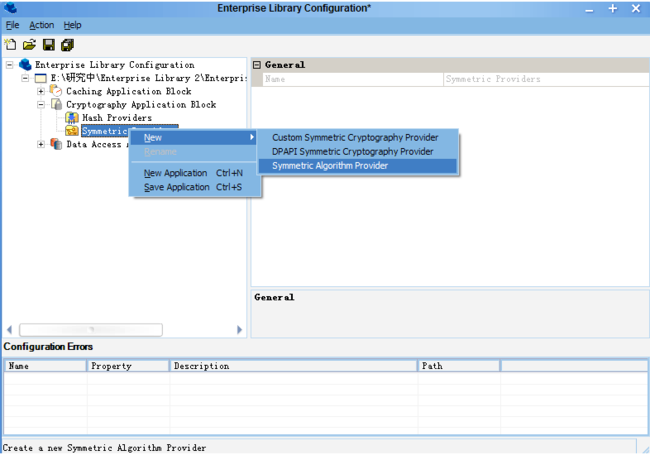650x455 pixels.
Task: Expand the Caching Application Block node
Action: (41, 91)
